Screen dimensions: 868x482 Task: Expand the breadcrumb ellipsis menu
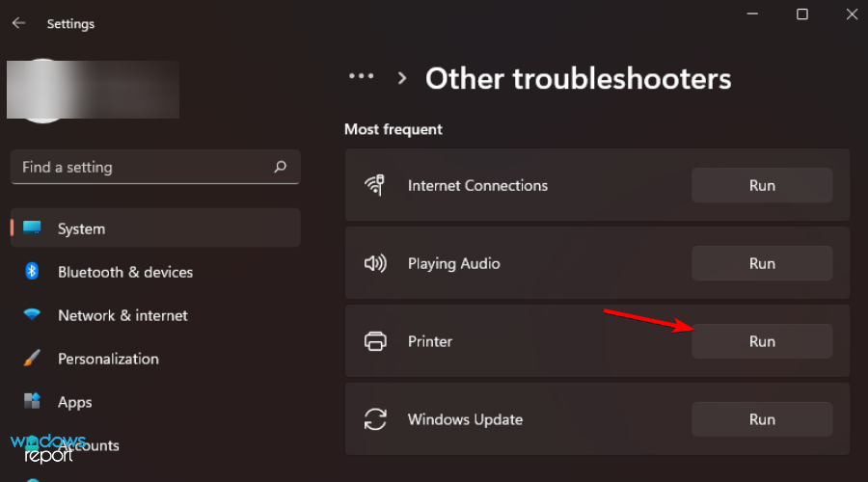(x=361, y=76)
